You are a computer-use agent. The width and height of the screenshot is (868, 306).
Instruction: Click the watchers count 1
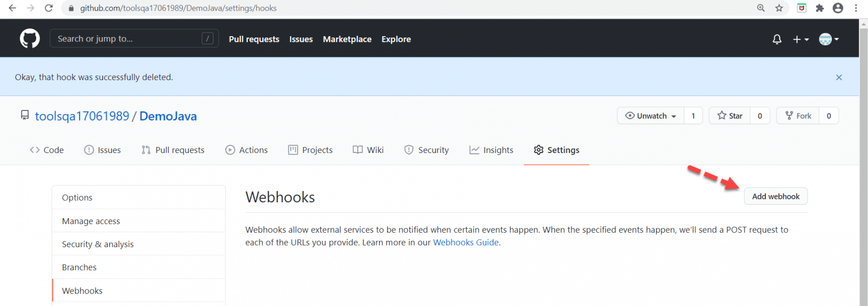(x=693, y=116)
